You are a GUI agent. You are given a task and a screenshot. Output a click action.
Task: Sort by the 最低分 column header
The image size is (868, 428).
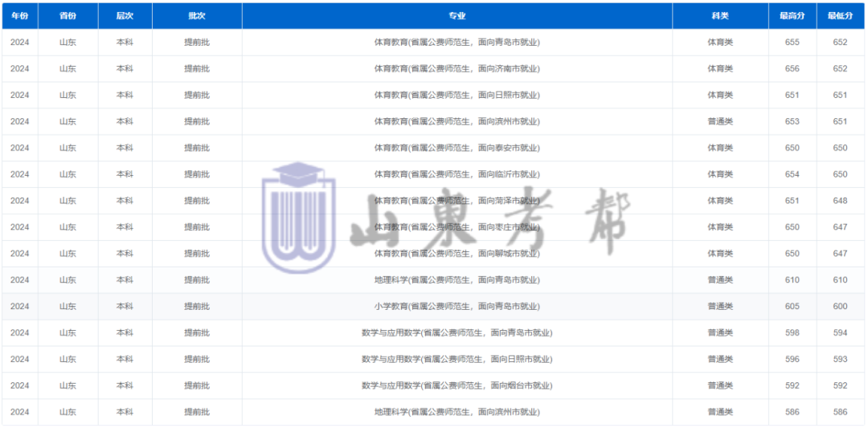(840, 16)
